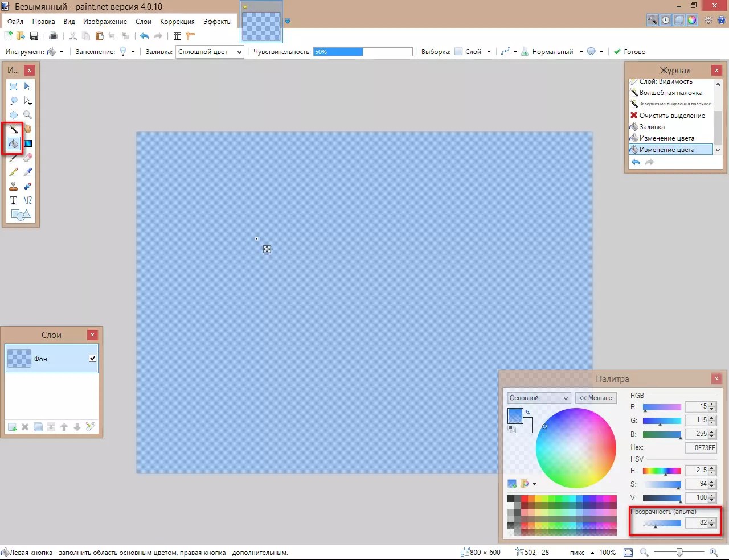This screenshot has height=560, width=729.
Task: Click the fit-to-window icon in status bar
Action: click(x=628, y=553)
